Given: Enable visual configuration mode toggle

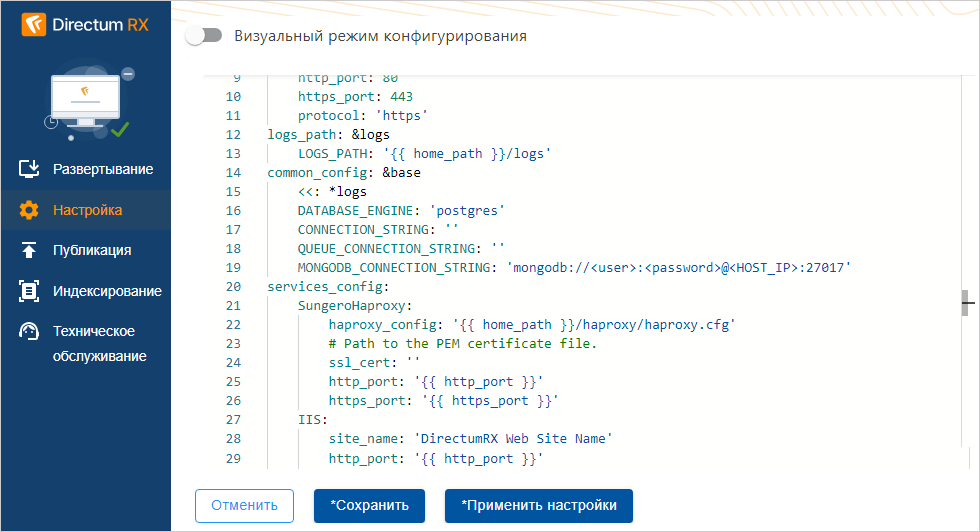Looking at the screenshot, I should 203,36.
